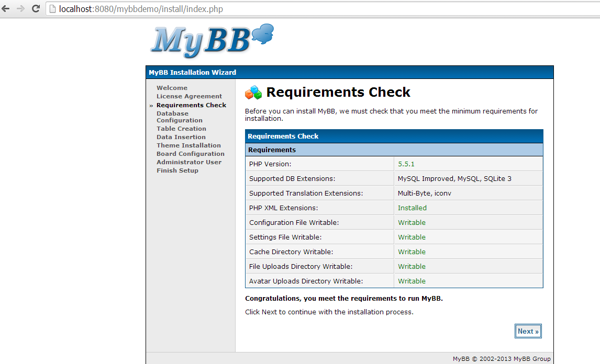Click the colored cubes Requirements Check icon
This screenshot has width=600, height=364.
[253, 92]
